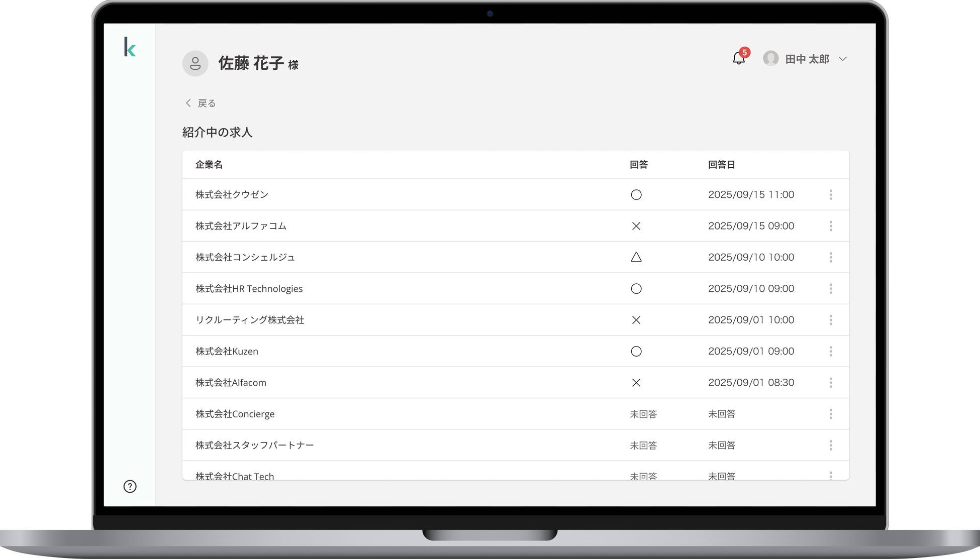Open dropdown menu for 株式会社Concierge row
The width and height of the screenshot is (980, 559).
click(x=831, y=414)
